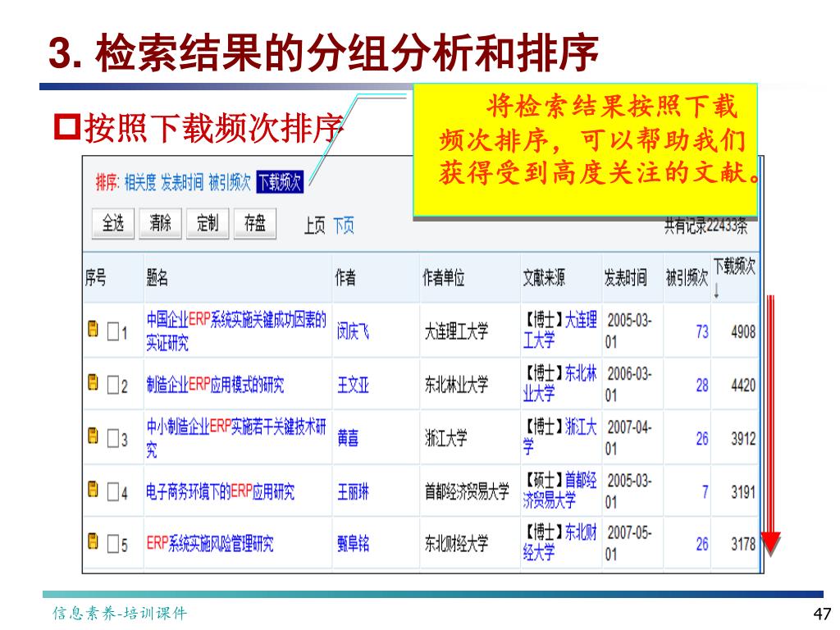Open author link 王丽琳
This screenshot has width=840, height=630.
(x=353, y=491)
